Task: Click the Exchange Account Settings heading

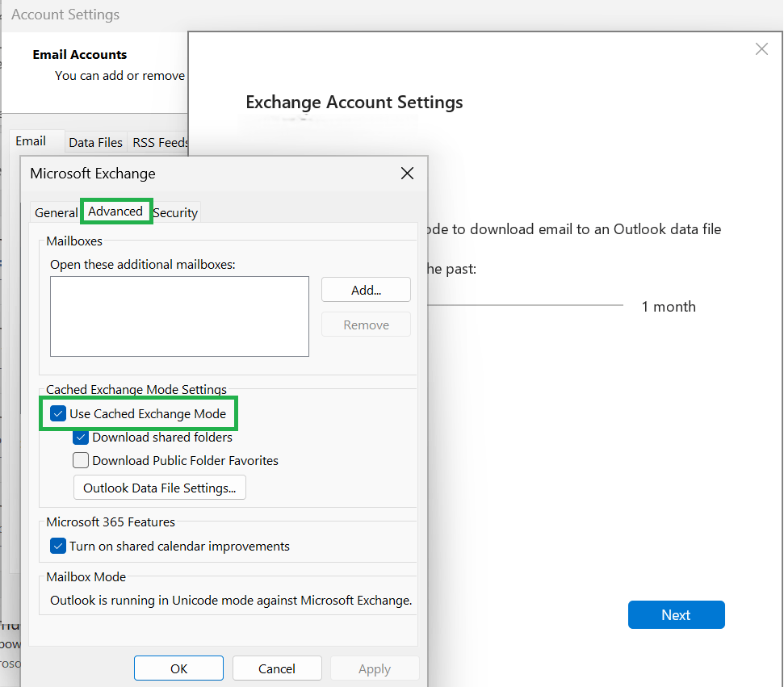Action: coord(354,102)
